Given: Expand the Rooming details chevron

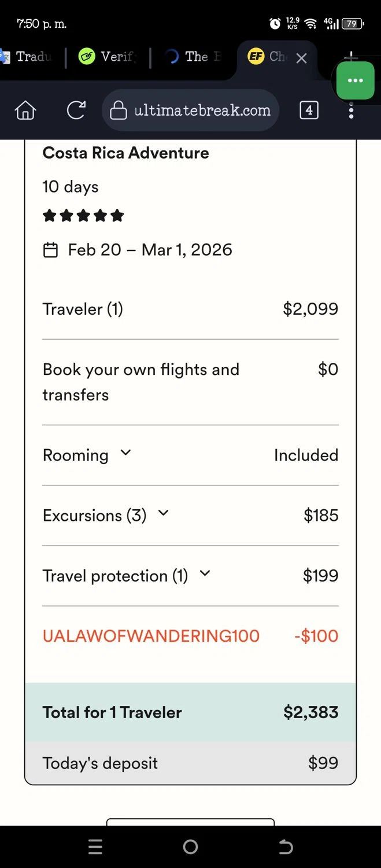Looking at the screenshot, I should (x=125, y=453).
